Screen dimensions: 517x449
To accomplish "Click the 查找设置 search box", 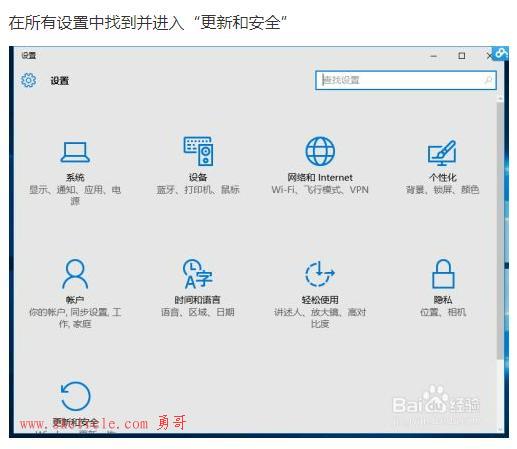I will click(x=406, y=80).
